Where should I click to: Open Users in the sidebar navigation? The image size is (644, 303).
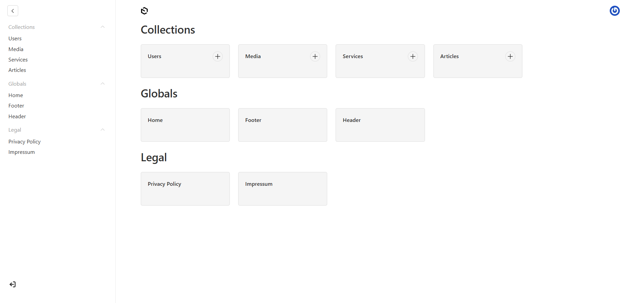(15, 39)
